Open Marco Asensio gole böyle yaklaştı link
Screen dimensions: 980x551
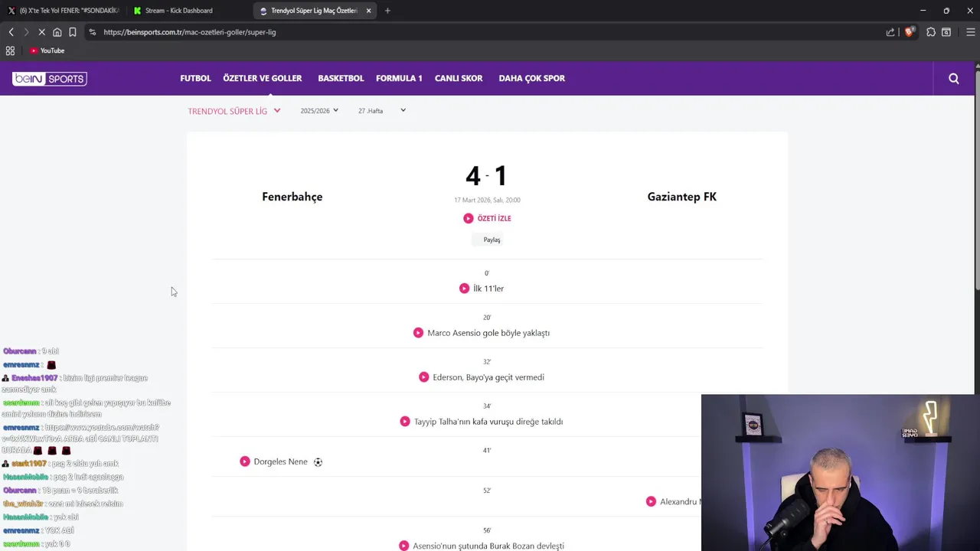coord(488,333)
